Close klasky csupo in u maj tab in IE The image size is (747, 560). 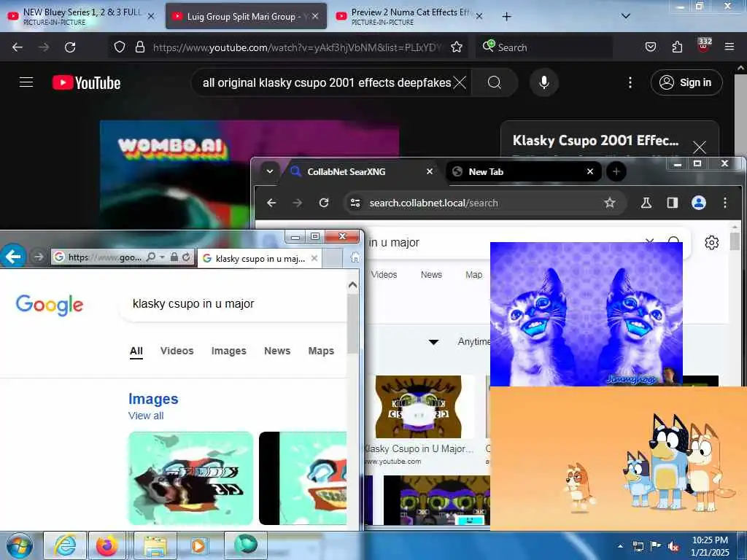point(314,258)
